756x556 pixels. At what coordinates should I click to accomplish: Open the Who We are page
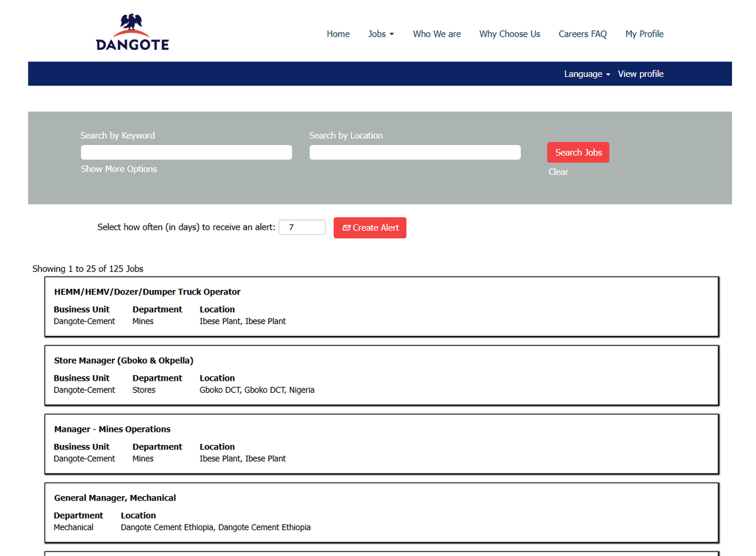click(x=437, y=34)
